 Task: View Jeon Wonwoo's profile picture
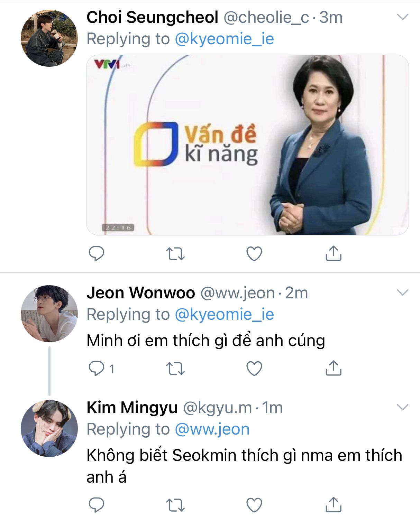click(x=49, y=314)
